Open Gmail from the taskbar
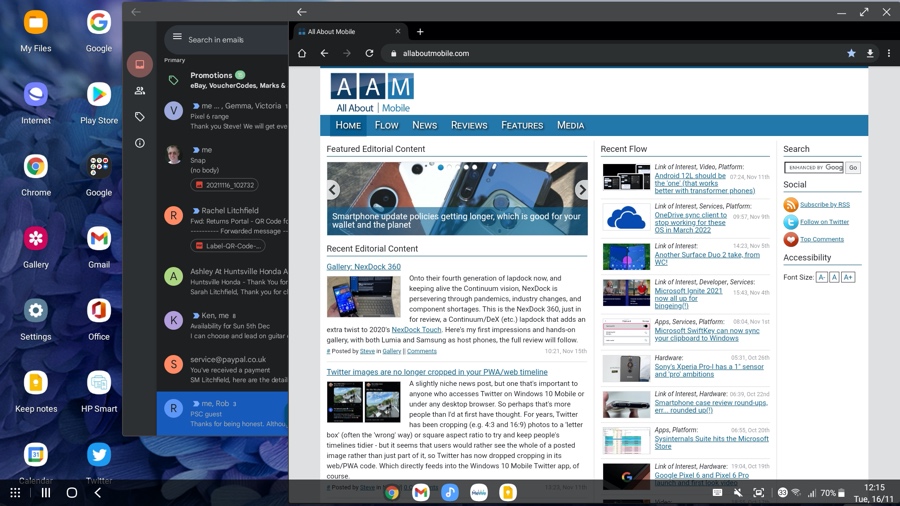900x506 pixels. coord(421,492)
